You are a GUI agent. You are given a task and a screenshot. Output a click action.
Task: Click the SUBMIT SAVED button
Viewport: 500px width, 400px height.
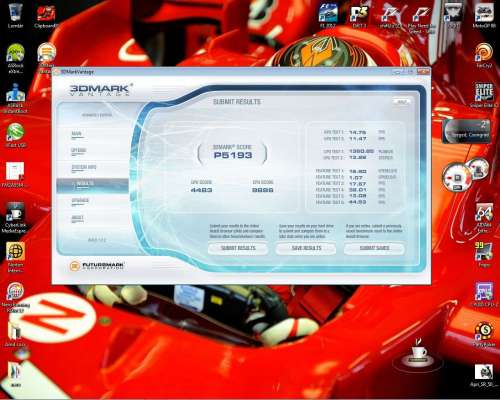[x=374, y=248]
